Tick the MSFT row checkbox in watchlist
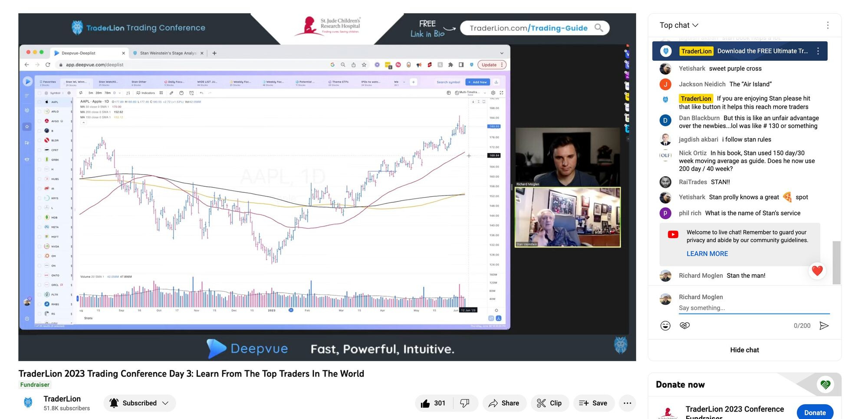Viewport: 868px width, 419px height. [39, 237]
